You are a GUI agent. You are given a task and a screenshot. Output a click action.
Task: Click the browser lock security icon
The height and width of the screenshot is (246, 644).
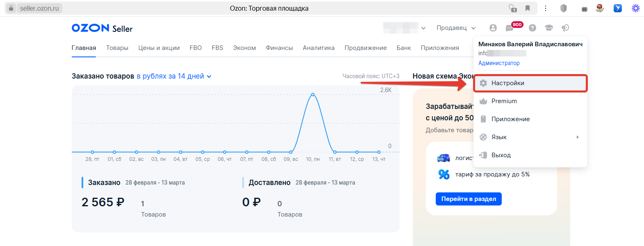click(11, 8)
